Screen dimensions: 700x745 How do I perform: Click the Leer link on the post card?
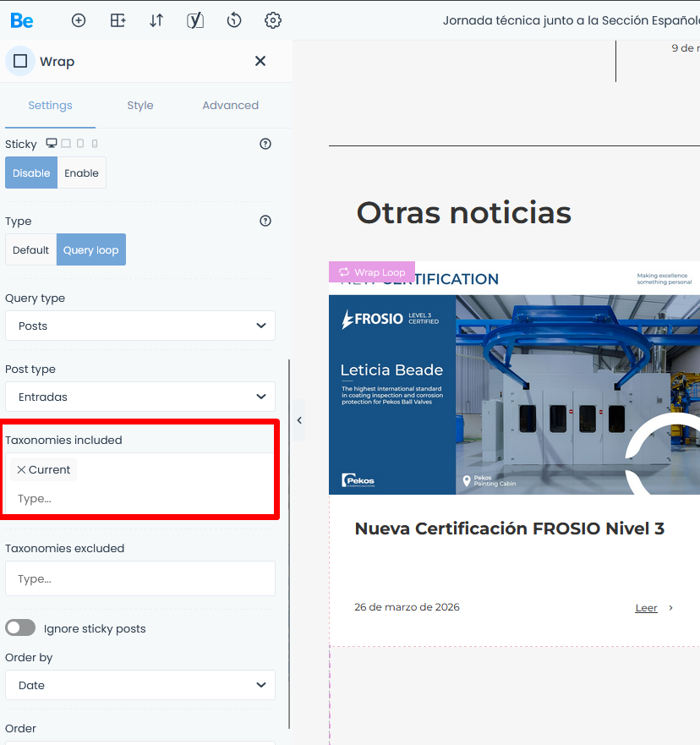(x=646, y=608)
